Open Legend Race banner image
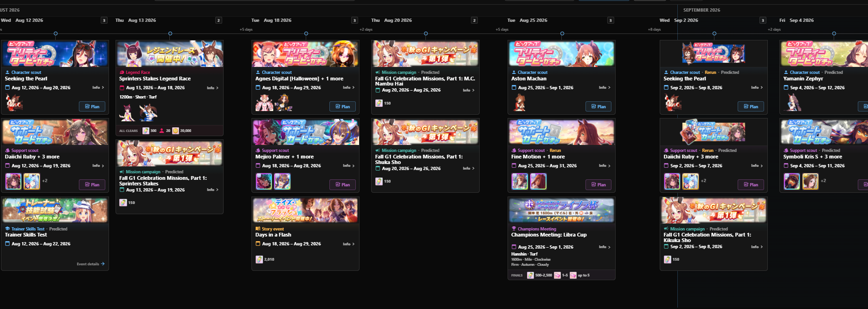Image resolution: width=868 pixels, height=309 pixels. pos(170,54)
